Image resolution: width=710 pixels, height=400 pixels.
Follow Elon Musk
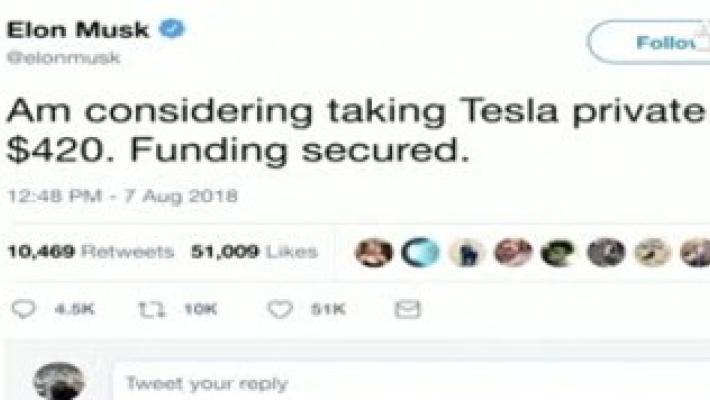650,42
